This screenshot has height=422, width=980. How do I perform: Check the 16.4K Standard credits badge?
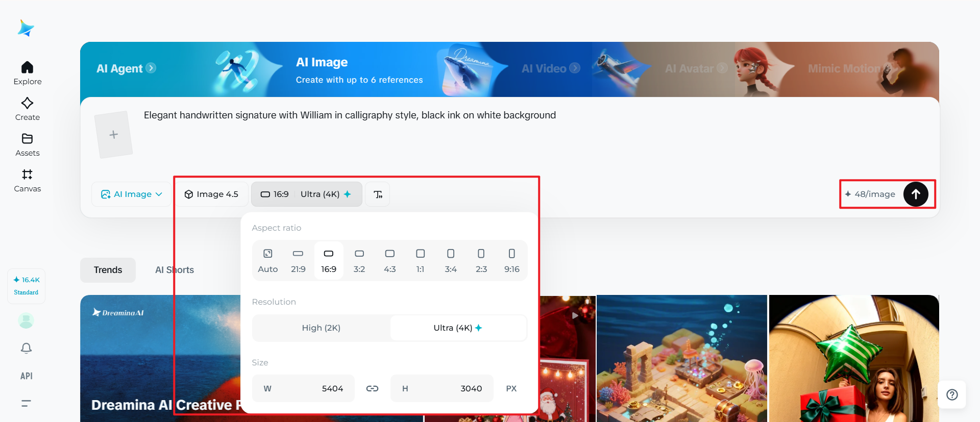point(27,286)
